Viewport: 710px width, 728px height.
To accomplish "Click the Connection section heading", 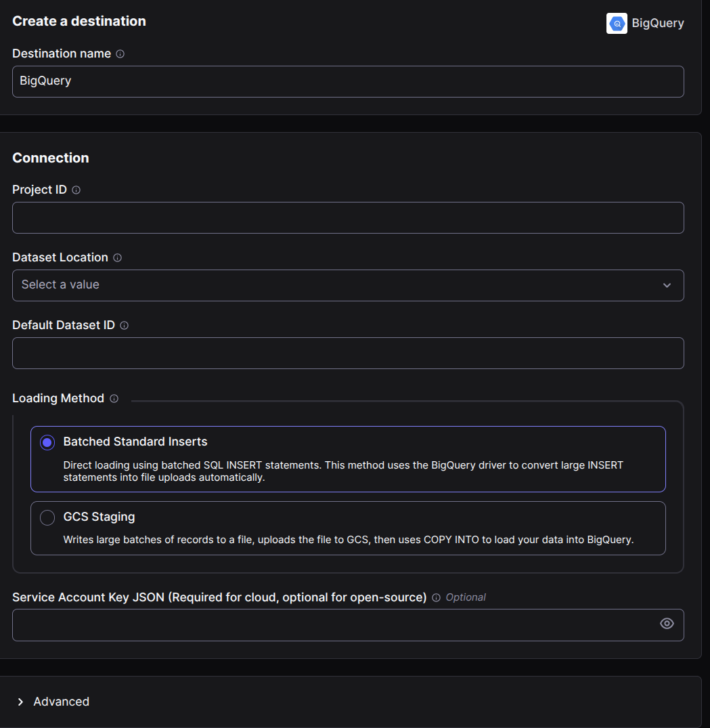I will (x=51, y=158).
